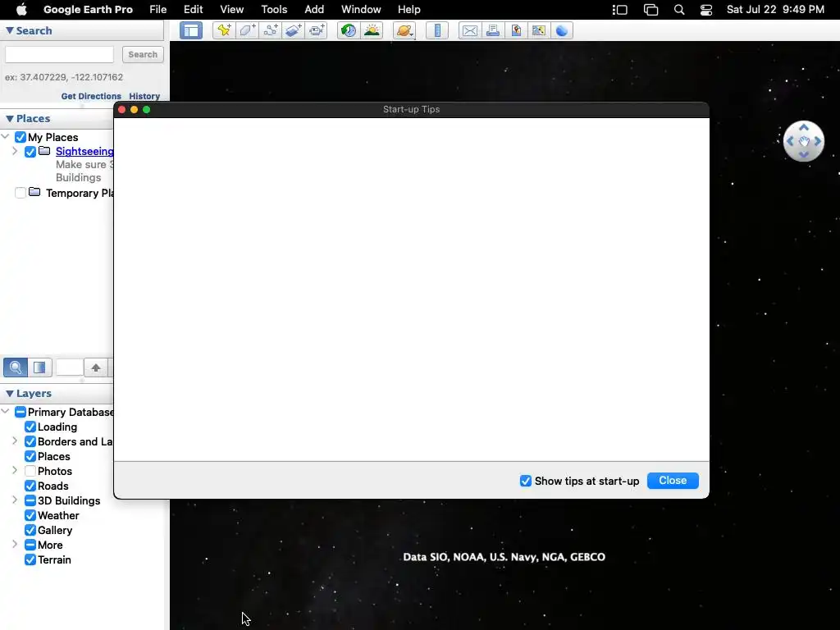Open the Window menu

point(361,10)
